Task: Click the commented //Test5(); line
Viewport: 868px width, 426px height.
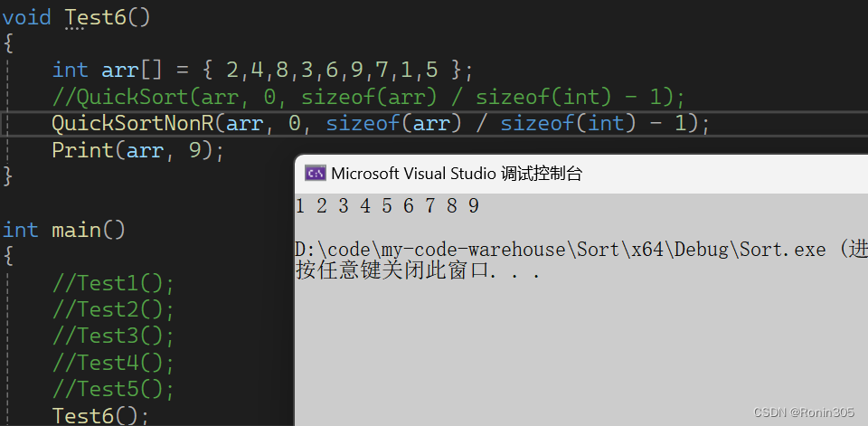Action: [113, 389]
